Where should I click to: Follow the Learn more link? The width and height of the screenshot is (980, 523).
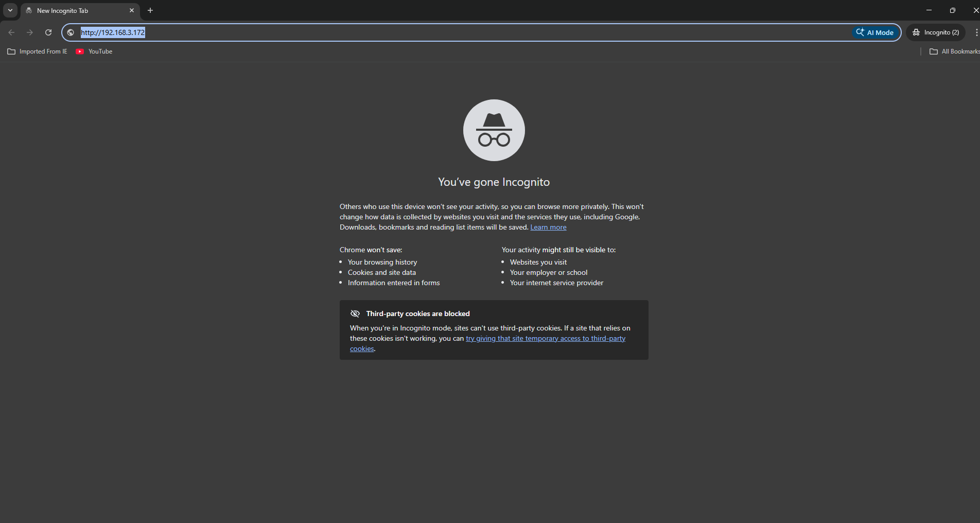click(x=548, y=228)
